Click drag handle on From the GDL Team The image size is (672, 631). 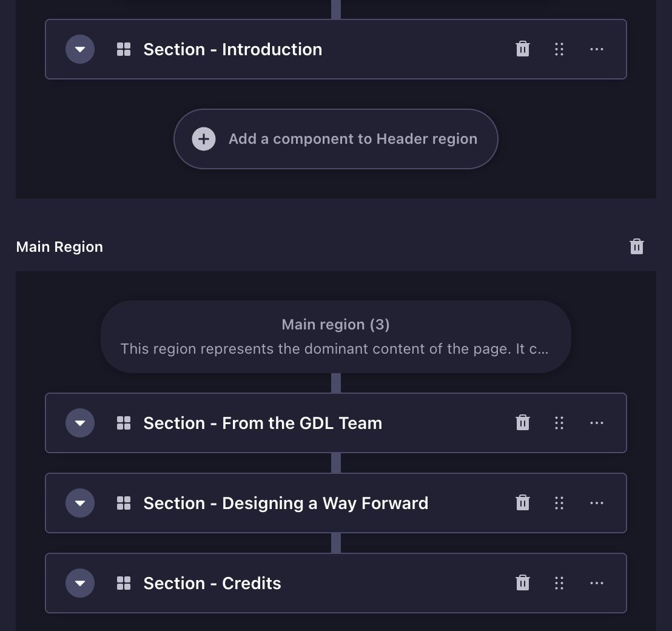pos(559,423)
